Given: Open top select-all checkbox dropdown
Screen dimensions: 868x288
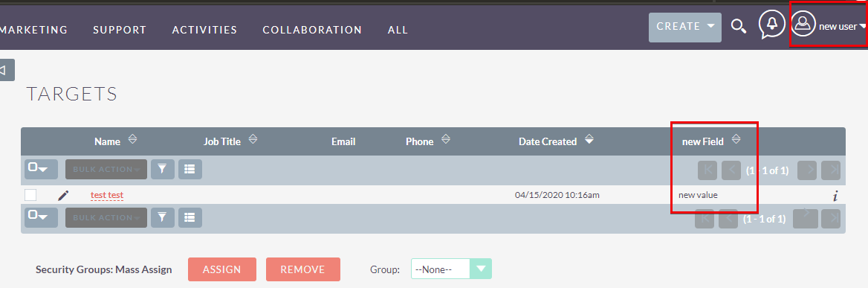Looking at the screenshot, I should coord(41,169).
